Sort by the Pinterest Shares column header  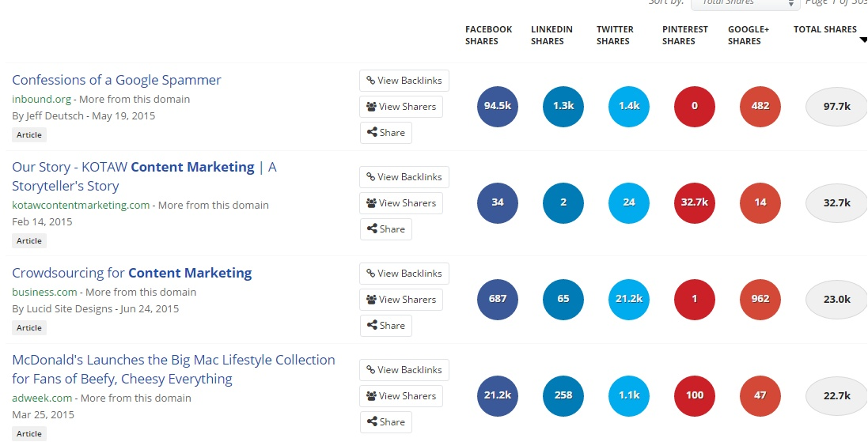point(685,35)
